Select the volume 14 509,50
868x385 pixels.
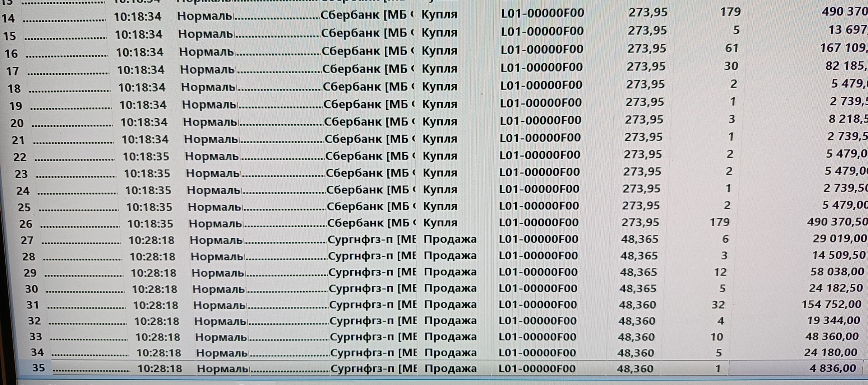tap(839, 255)
